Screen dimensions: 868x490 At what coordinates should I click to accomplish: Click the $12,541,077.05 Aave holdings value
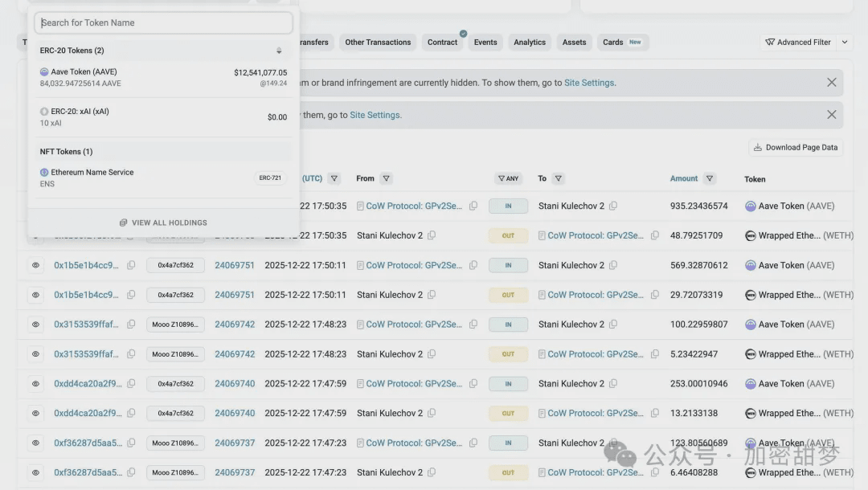[260, 72]
